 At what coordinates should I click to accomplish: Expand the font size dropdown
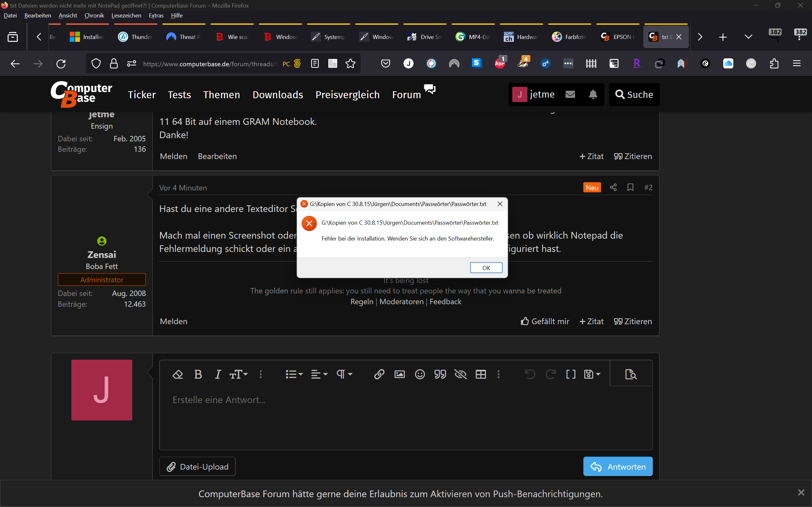click(x=239, y=374)
